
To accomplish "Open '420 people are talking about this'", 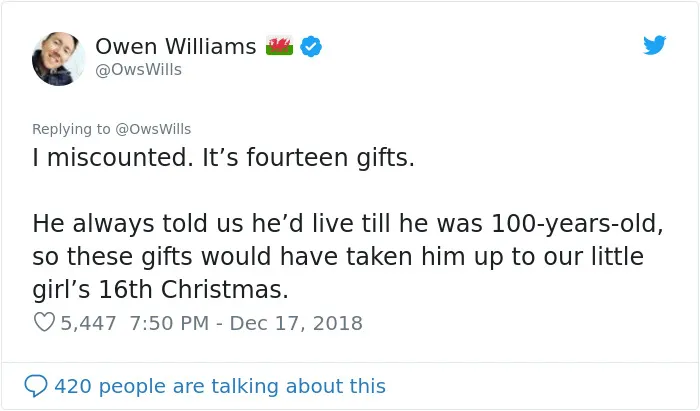I will (220, 386).
